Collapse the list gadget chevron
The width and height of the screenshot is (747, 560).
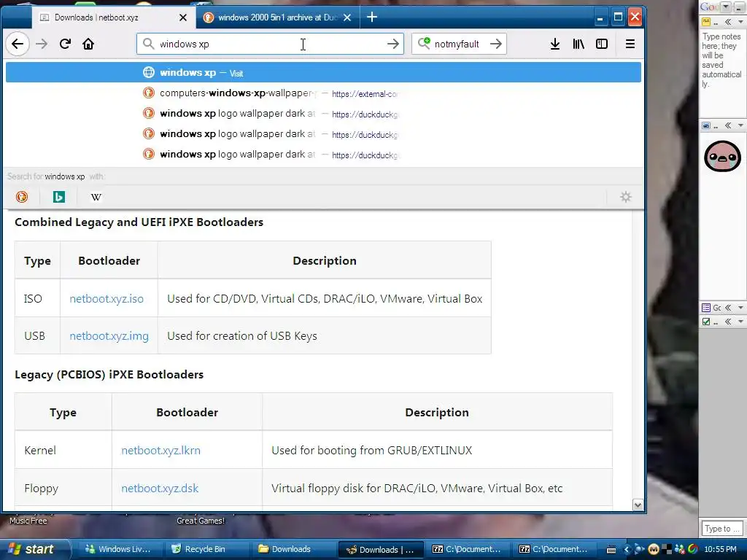point(729,308)
